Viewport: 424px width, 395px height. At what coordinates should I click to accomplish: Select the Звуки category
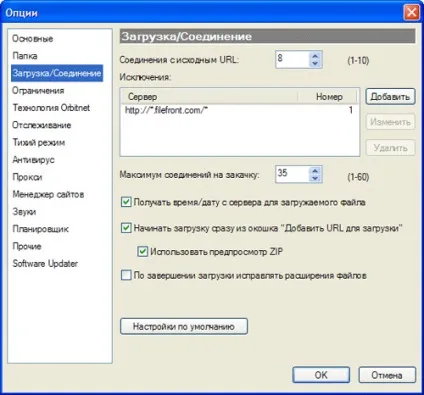(24, 212)
